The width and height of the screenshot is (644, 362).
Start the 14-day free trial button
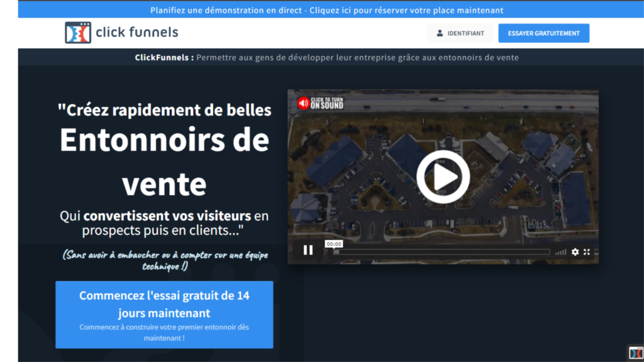(x=164, y=315)
